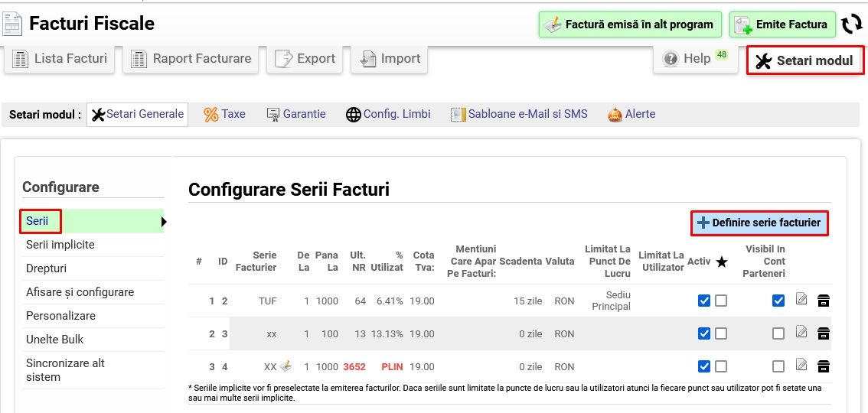Uncheck Activ for the TUF series
This screenshot has width=868, height=413.
pyautogui.click(x=704, y=301)
